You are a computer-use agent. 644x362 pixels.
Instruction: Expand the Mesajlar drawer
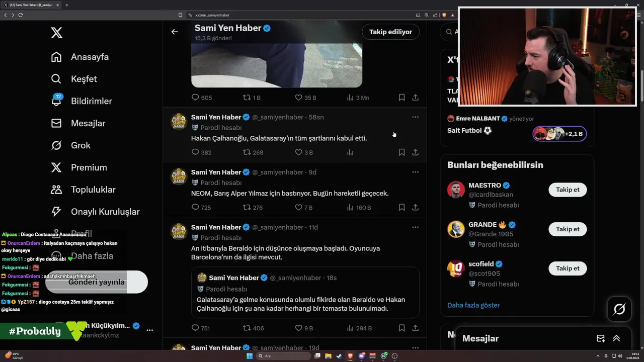(616, 338)
